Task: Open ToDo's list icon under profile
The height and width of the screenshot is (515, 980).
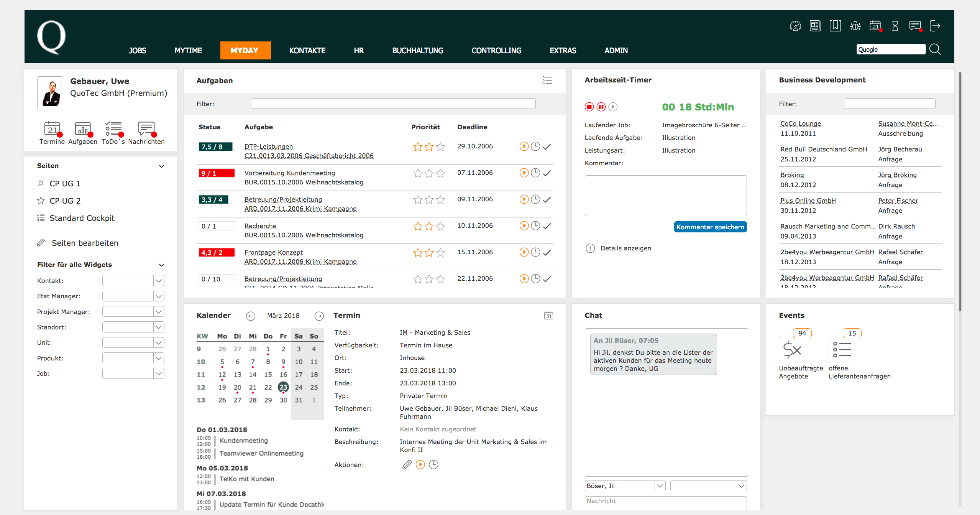Action: click(x=113, y=129)
